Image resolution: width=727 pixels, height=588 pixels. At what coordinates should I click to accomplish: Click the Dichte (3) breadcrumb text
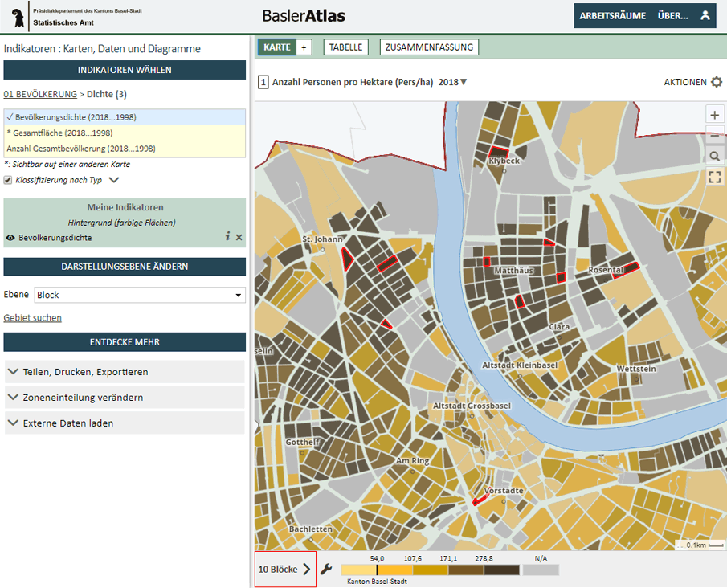coord(107,94)
